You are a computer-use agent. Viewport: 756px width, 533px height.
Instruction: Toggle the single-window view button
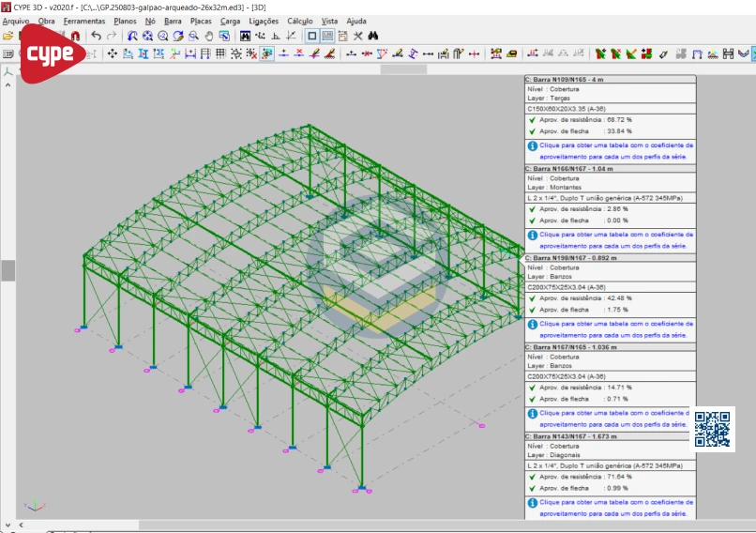coord(312,36)
